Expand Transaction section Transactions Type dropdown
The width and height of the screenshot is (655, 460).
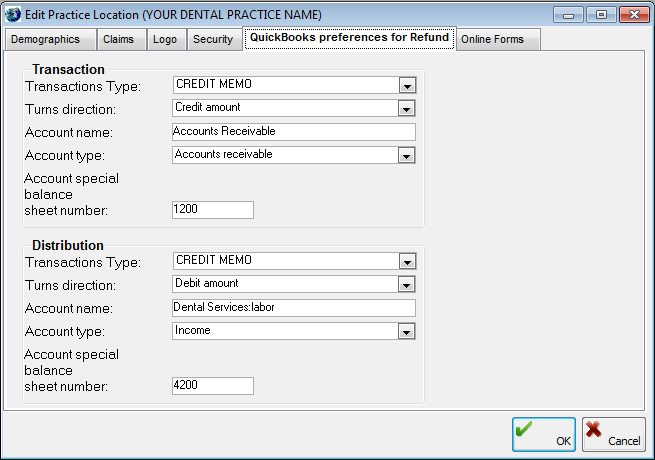(406, 86)
